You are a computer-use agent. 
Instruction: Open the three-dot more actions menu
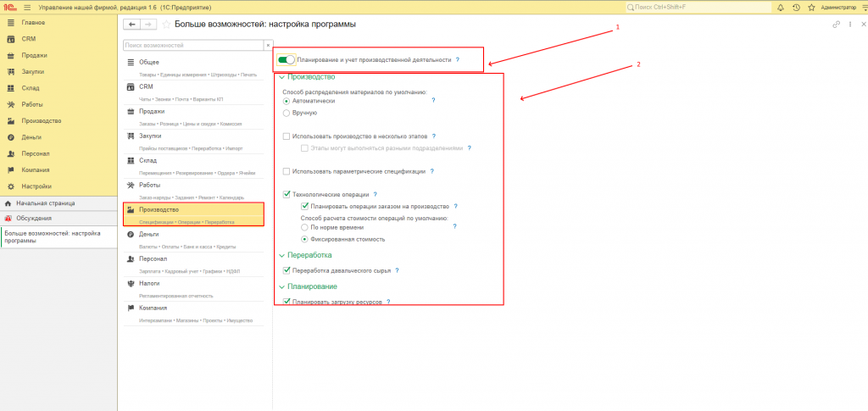849,25
